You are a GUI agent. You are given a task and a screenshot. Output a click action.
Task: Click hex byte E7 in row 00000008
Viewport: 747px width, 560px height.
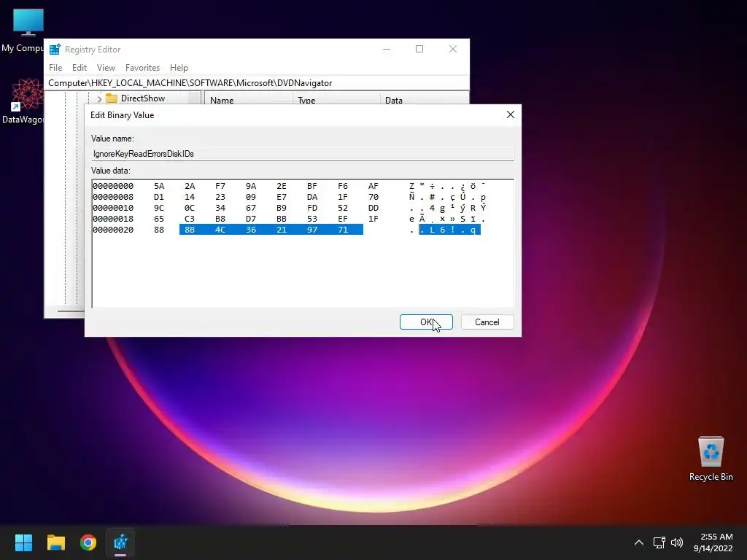coord(282,197)
